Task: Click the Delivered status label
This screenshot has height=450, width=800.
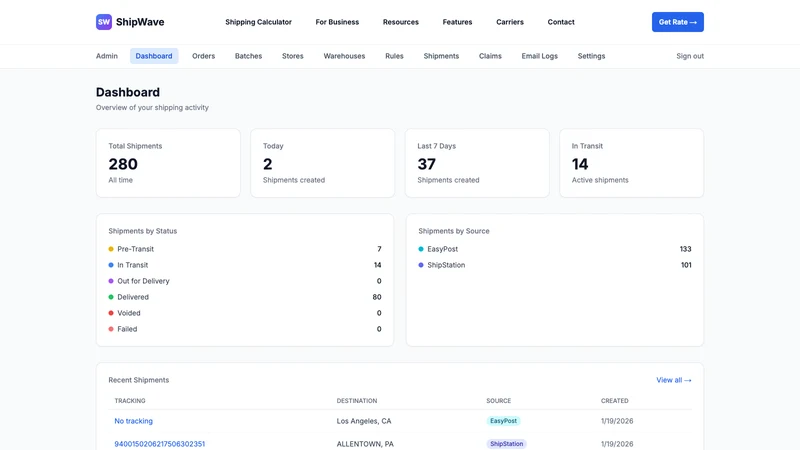Action: point(133,297)
